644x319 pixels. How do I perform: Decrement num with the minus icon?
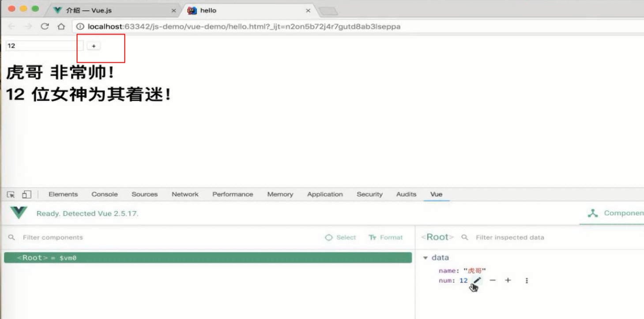coord(493,281)
